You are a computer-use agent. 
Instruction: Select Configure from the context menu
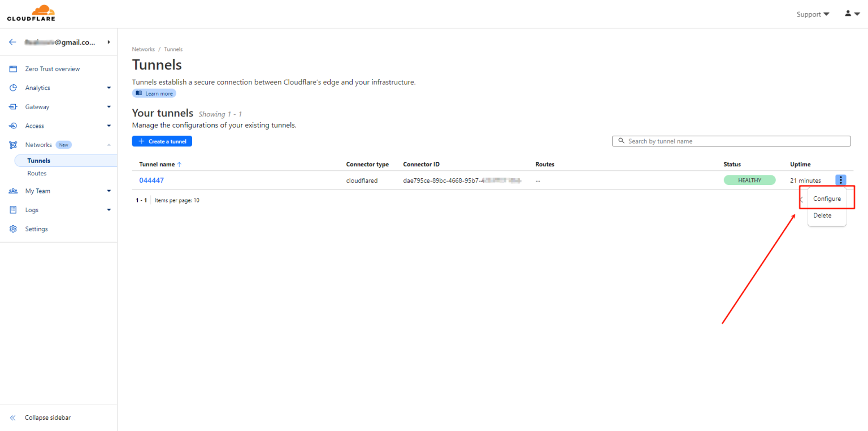click(x=827, y=199)
